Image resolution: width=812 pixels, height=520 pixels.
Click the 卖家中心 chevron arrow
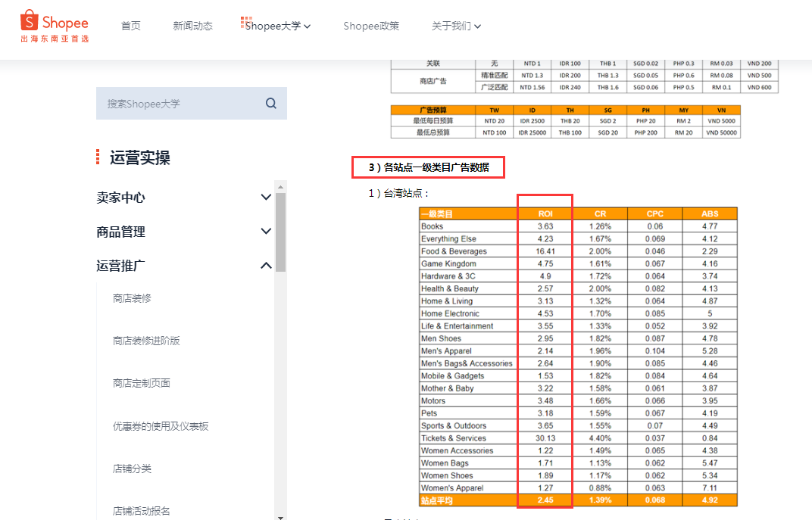click(266, 197)
